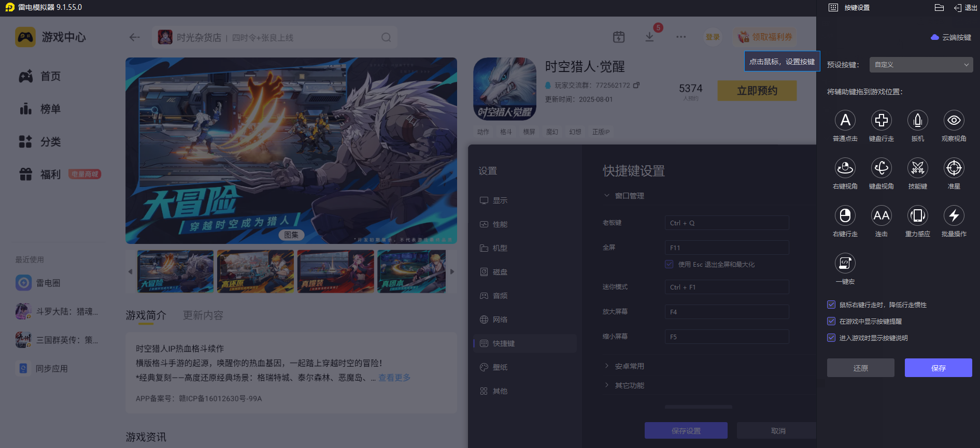Open 音频 settings category

(525, 296)
